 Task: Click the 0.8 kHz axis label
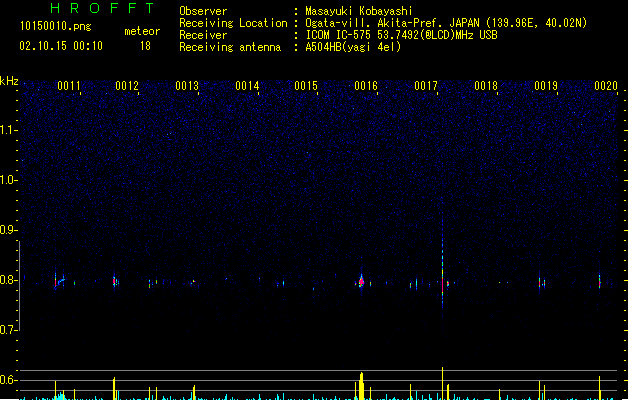coord(8,280)
